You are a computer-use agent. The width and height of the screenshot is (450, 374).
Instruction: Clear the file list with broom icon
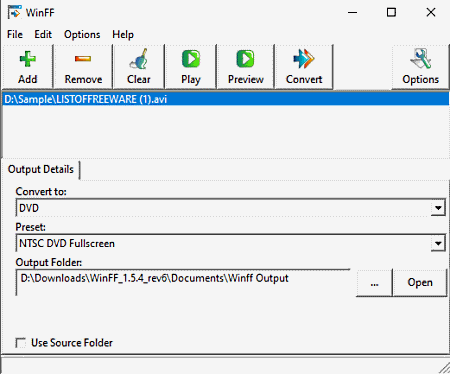click(139, 67)
